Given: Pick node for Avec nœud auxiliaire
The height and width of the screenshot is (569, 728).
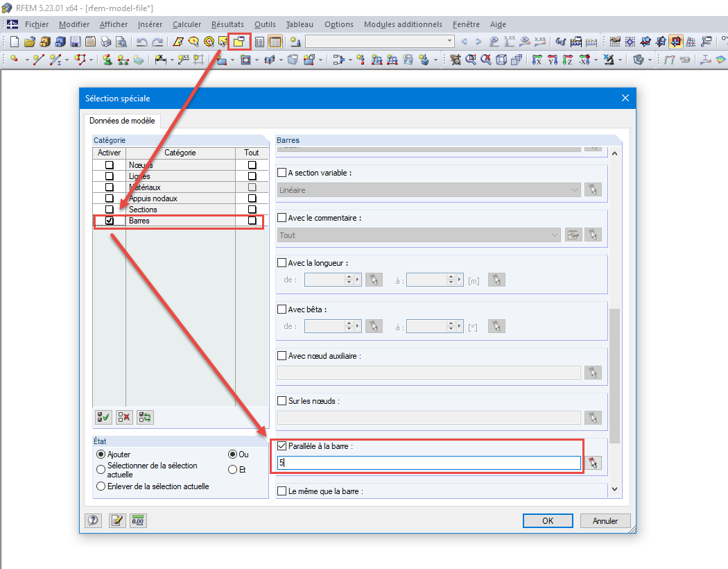Looking at the screenshot, I should point(593,373).
